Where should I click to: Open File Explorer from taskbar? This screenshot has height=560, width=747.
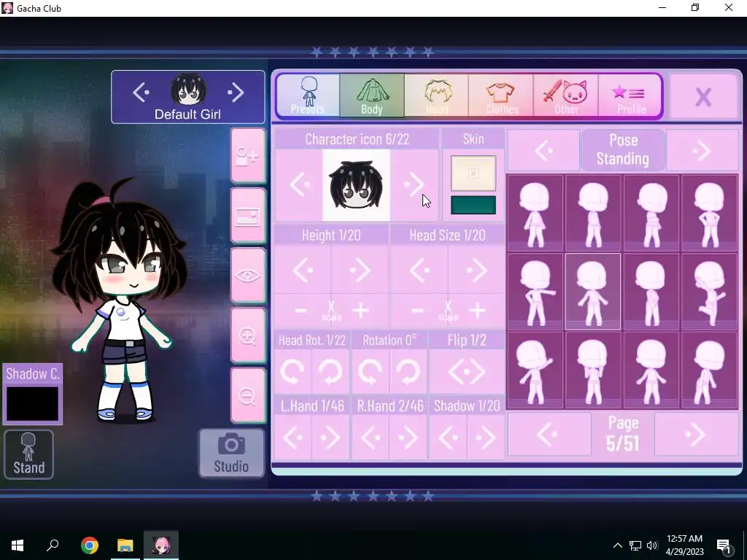point(125,545)
